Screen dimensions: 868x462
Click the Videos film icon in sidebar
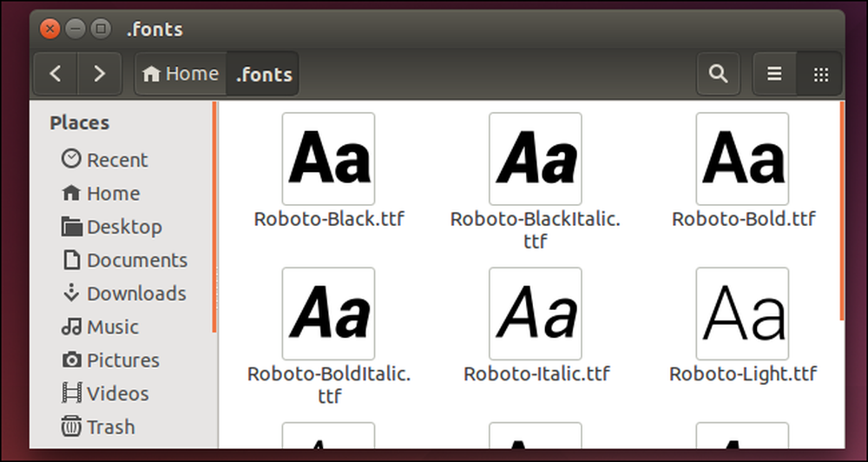click(71, 393)
